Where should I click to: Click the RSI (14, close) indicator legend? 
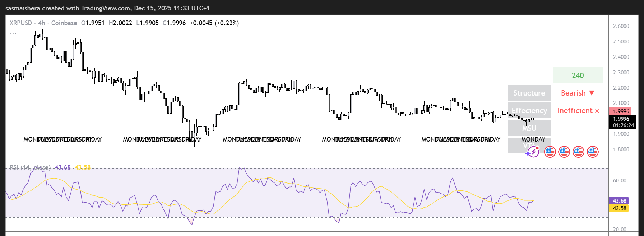coord(30,167)
